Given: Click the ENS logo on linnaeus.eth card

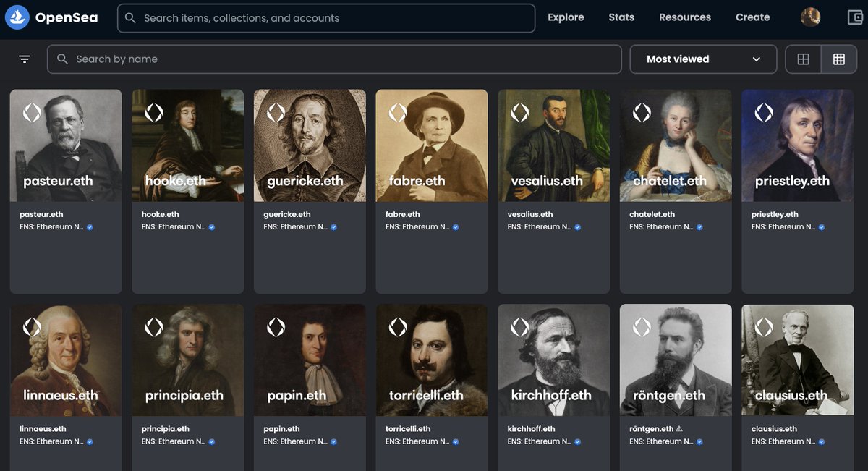Looking at the screenshot, I should [x=32, y=327].
